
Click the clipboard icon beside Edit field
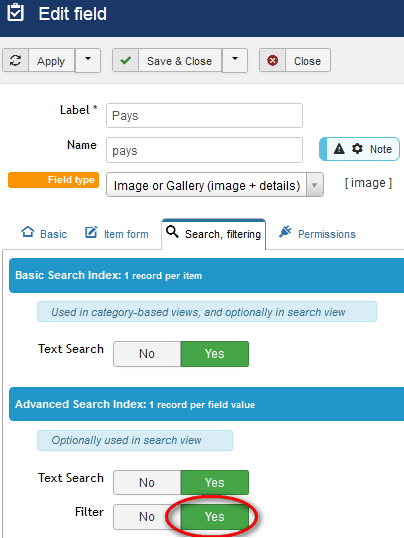[16, 13]
